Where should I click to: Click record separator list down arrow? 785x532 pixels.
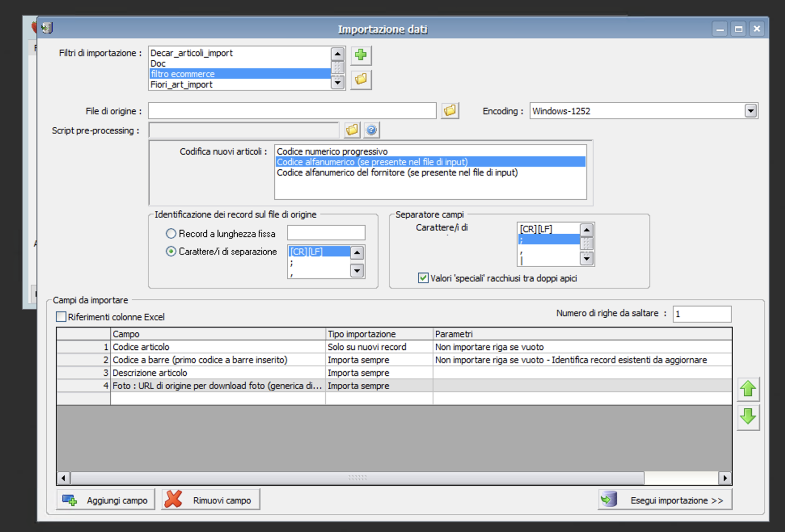point(357,270)
